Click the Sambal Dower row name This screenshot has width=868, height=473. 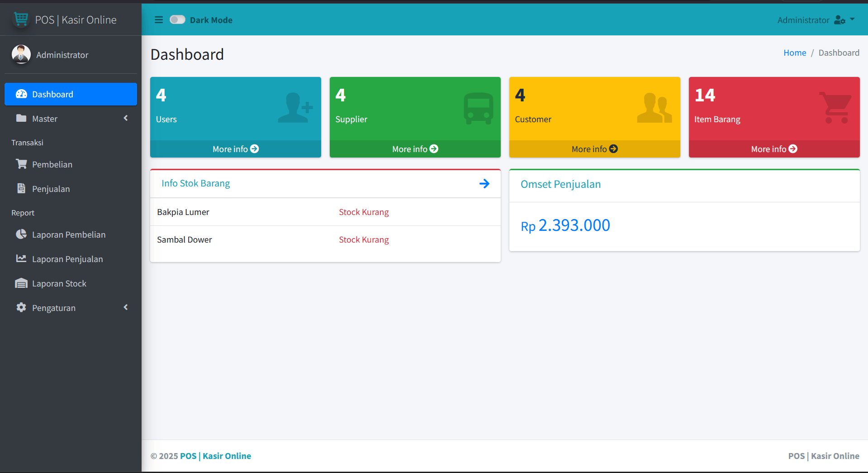[x=185, y=239]
